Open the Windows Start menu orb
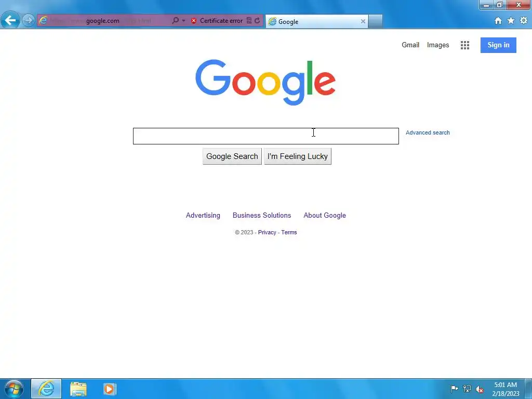 click(14, 389)
